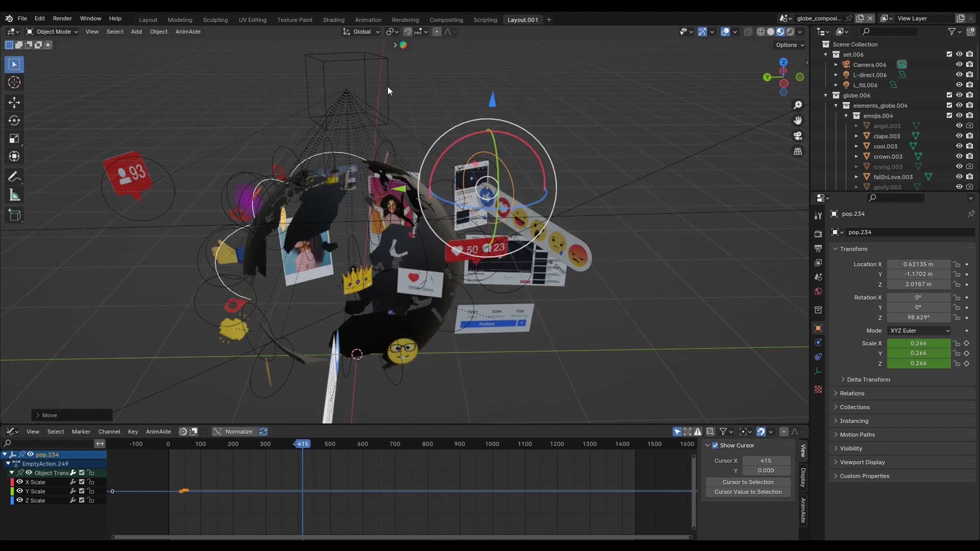
Task: Expand the Delta Transform panel
Action: click(x=868, y=380)
